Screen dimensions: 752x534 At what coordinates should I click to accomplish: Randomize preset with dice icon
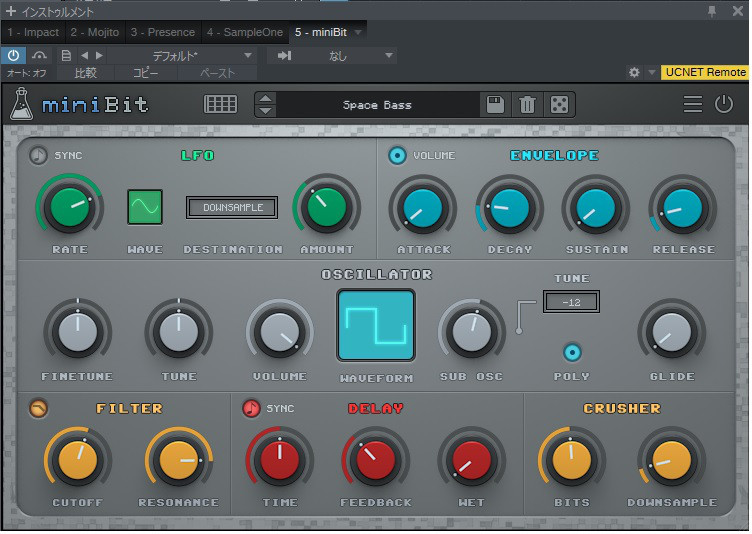pos(559,105)
